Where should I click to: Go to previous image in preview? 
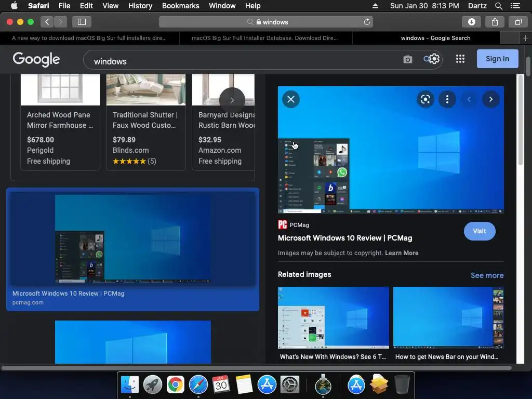click(x=469, y=99)
